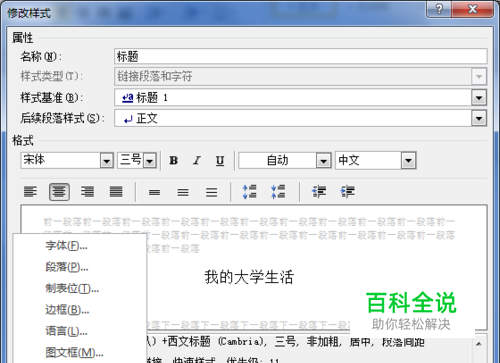Toggle Italic formatting button

(x=197, y=160)
